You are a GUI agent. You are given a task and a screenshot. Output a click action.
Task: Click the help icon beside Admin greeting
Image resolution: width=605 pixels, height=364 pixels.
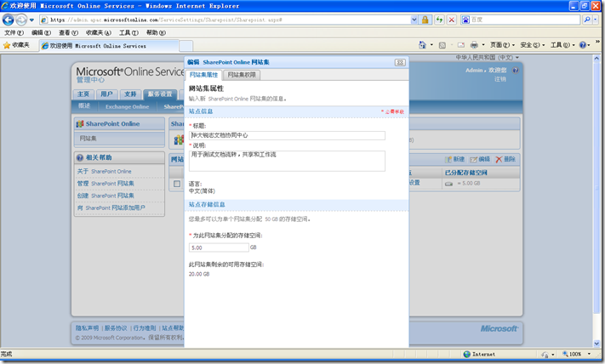pyautogui.click(x=516, y=71)
